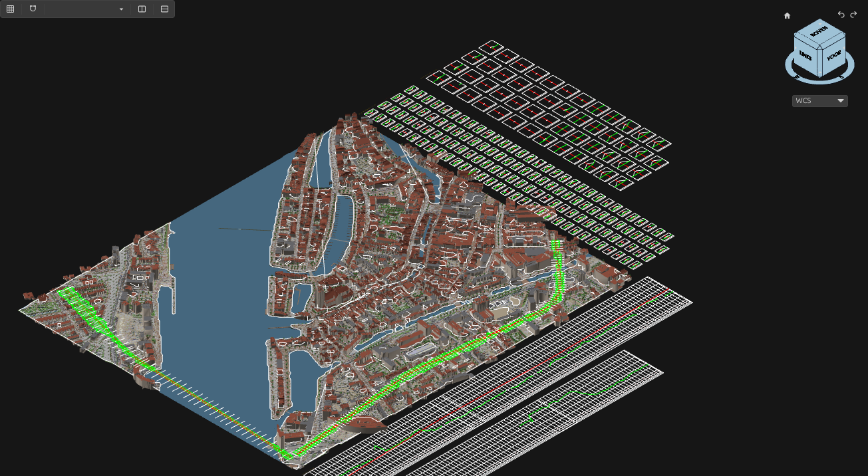Toggle the grid display icon

pyautogui.click(x=10, y=9)
